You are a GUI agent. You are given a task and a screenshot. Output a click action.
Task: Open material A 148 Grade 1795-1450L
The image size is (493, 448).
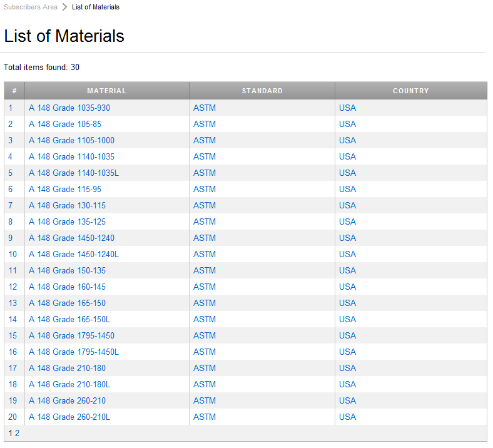pos(74,352)
